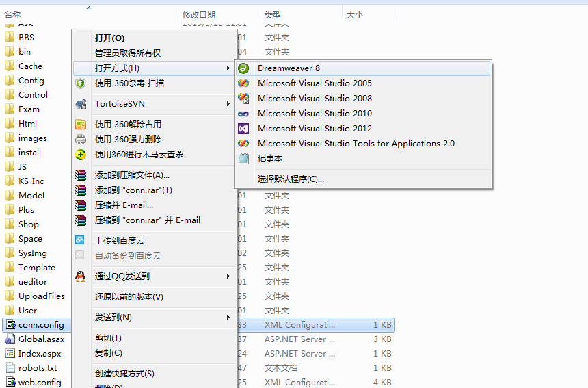The image size is (588, 388).
Task: Expand the 通过QQ发送到 submenu arrow
Action: tap(228, 276)
